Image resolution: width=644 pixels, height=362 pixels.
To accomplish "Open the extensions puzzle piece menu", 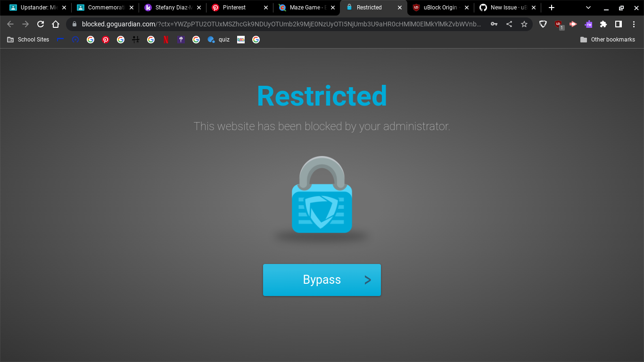I will coord(603,24).
